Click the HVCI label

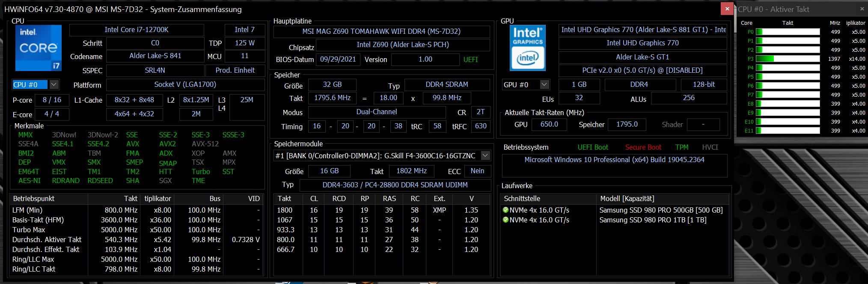[710, 147]
